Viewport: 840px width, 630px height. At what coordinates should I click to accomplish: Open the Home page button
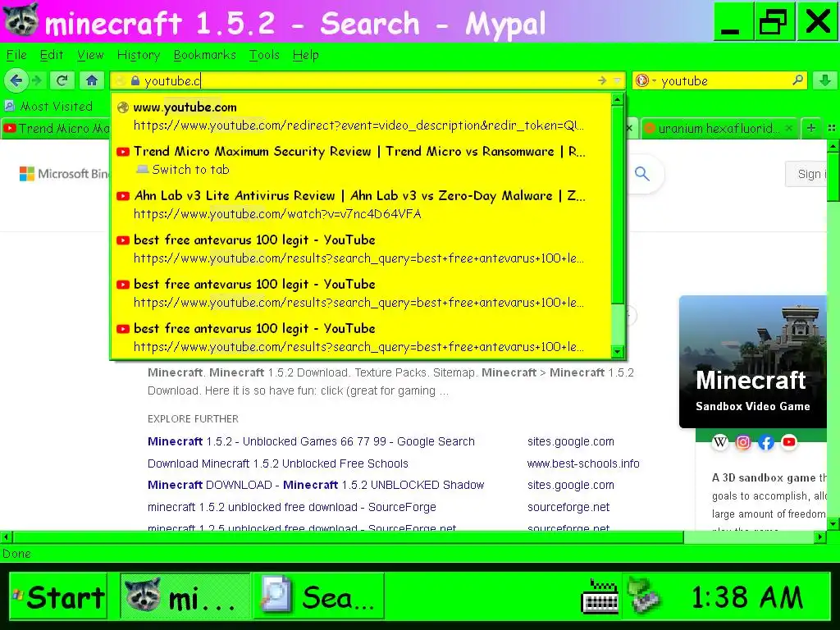coord(92,81)
